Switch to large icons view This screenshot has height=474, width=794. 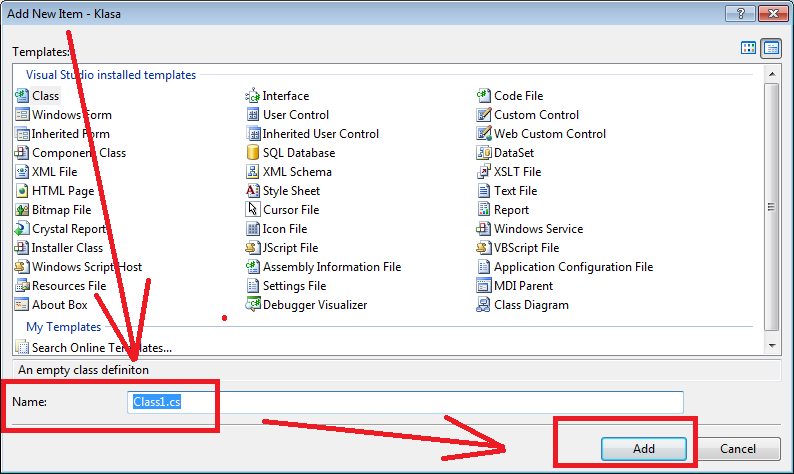[x=748, y=48]
